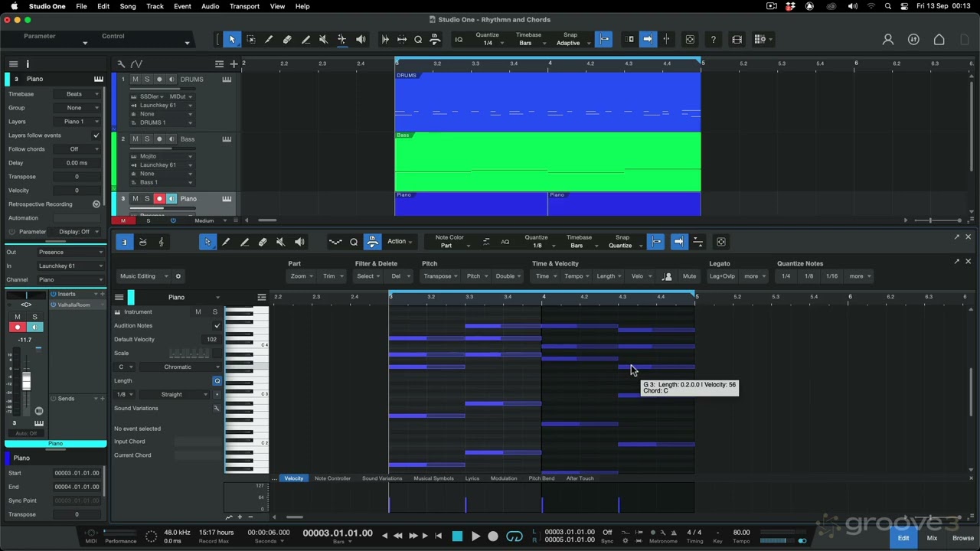
Task: Switch to Pitch Bend tab
Action: 541,478
